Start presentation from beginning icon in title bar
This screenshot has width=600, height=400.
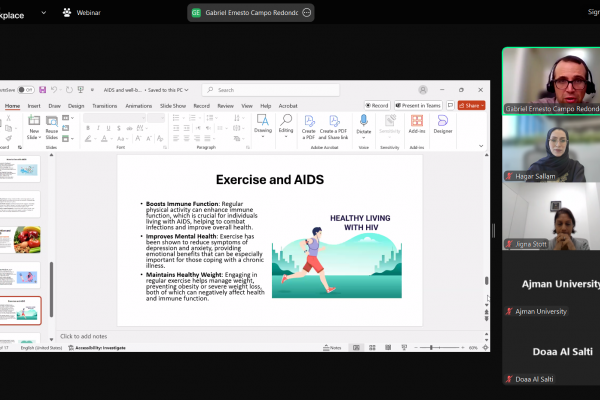click(81, 90)
